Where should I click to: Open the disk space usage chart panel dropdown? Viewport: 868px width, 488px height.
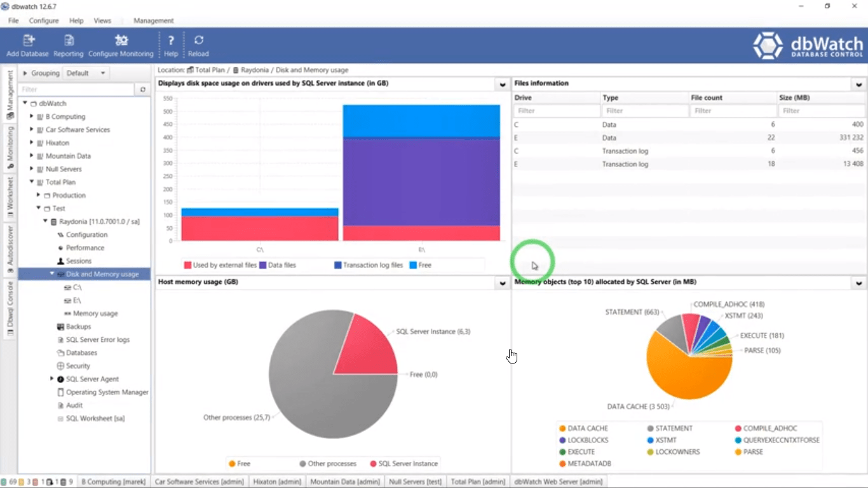[x=503, y=85]
